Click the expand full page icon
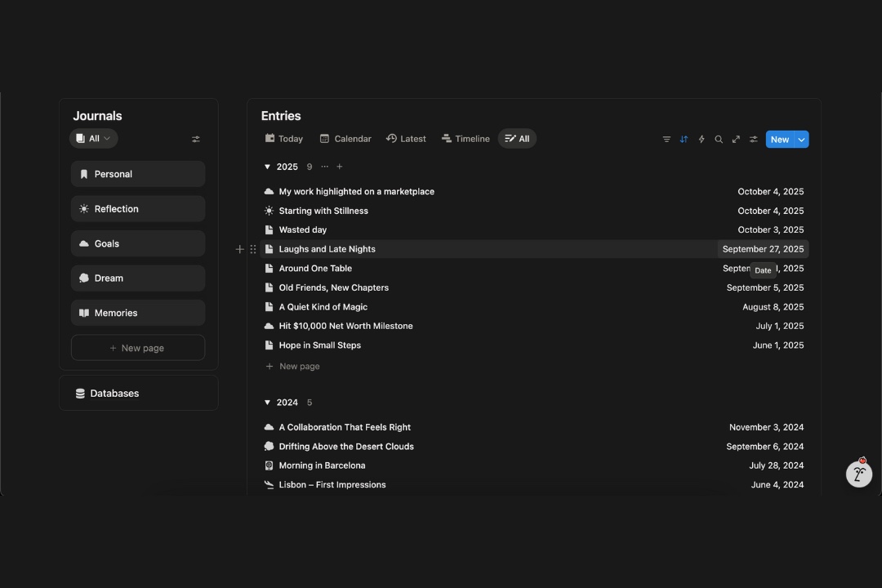 coord(736,140)
